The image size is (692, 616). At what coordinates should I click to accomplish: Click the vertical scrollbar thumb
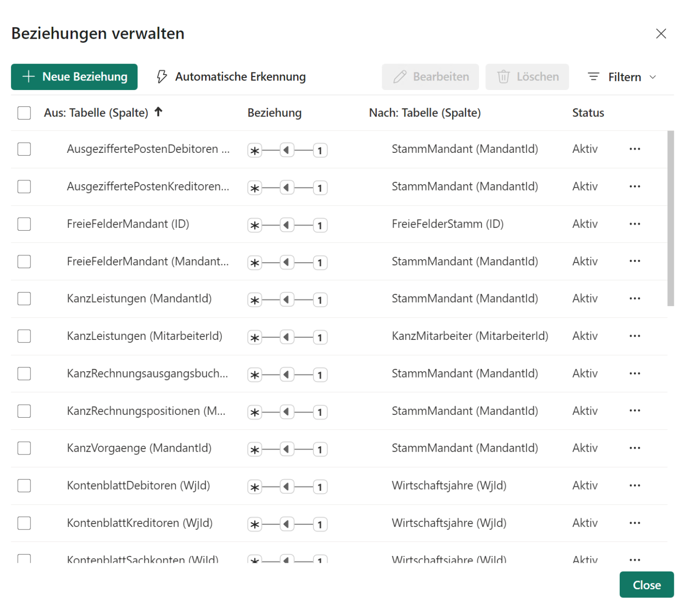671,218
